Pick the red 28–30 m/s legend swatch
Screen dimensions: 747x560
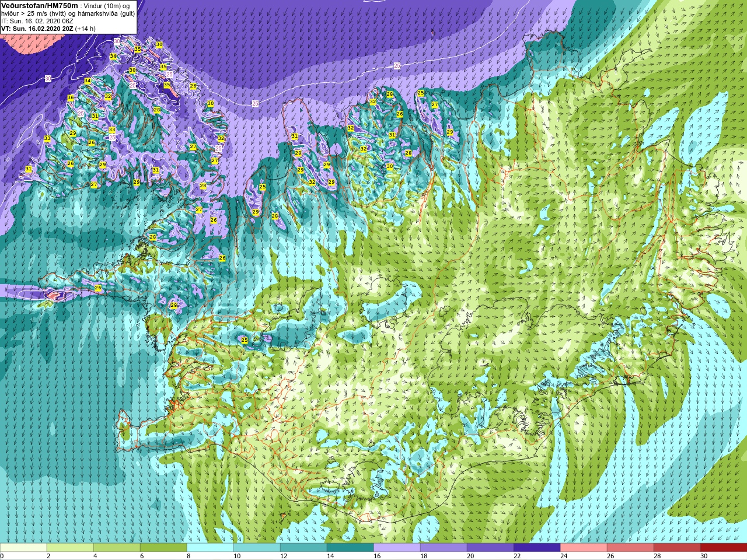677,547
